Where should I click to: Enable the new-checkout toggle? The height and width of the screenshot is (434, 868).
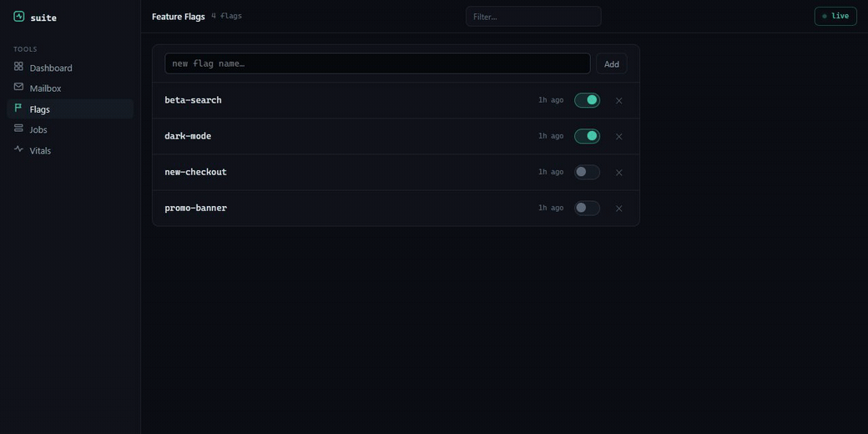tap(587, 172)
